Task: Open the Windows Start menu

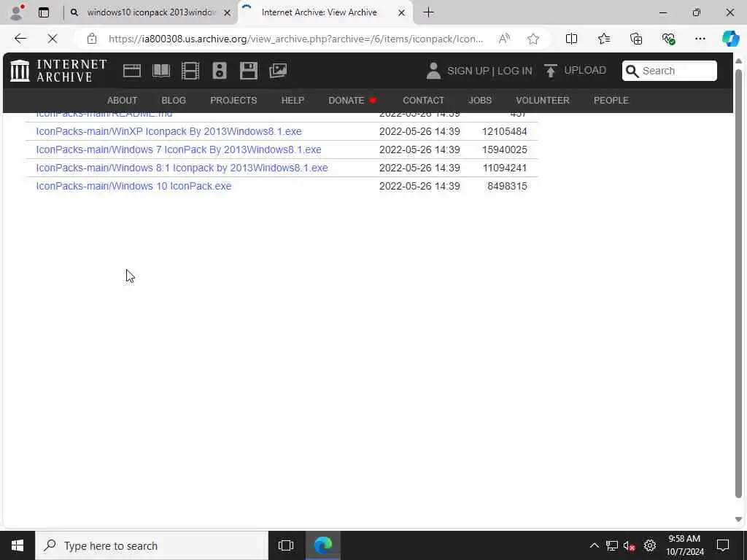Action: (x=18, y=545)
